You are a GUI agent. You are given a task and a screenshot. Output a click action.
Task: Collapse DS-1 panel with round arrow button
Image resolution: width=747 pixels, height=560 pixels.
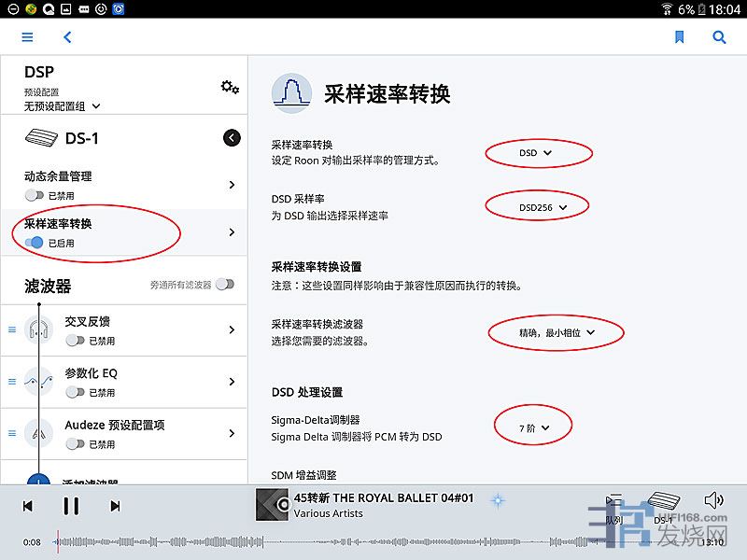tap(232, 138)
